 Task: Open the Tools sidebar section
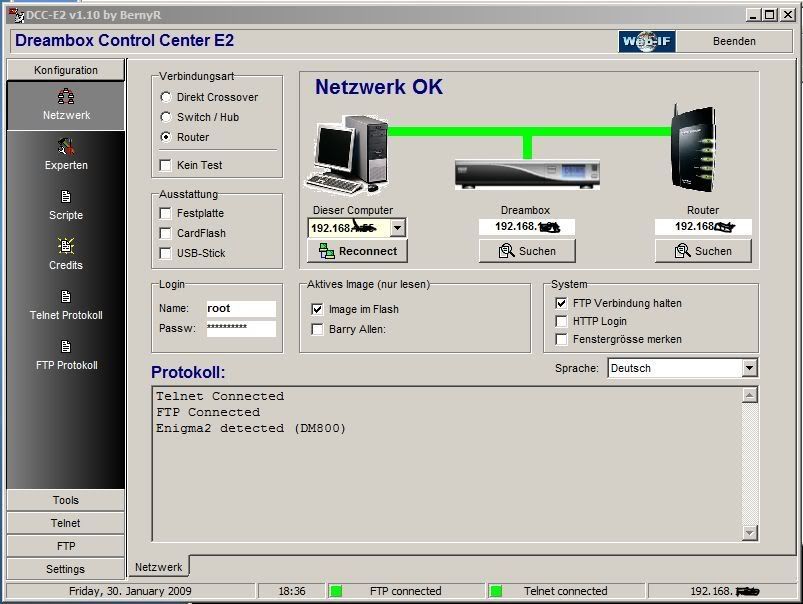[x=66, y=500]
